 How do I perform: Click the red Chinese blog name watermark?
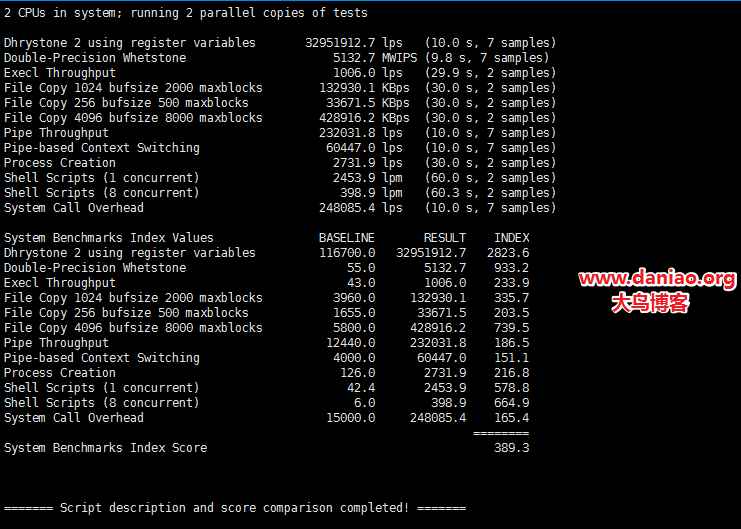point(650,303)
